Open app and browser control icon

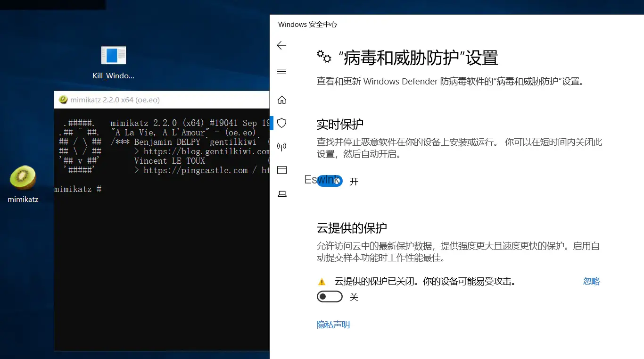click(282, 170)
